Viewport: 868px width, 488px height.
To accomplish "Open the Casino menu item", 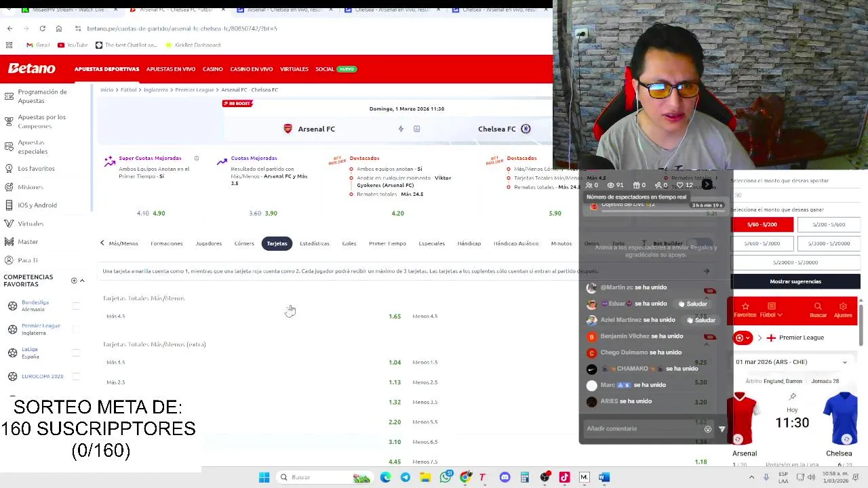I will (x=213, y=69).
